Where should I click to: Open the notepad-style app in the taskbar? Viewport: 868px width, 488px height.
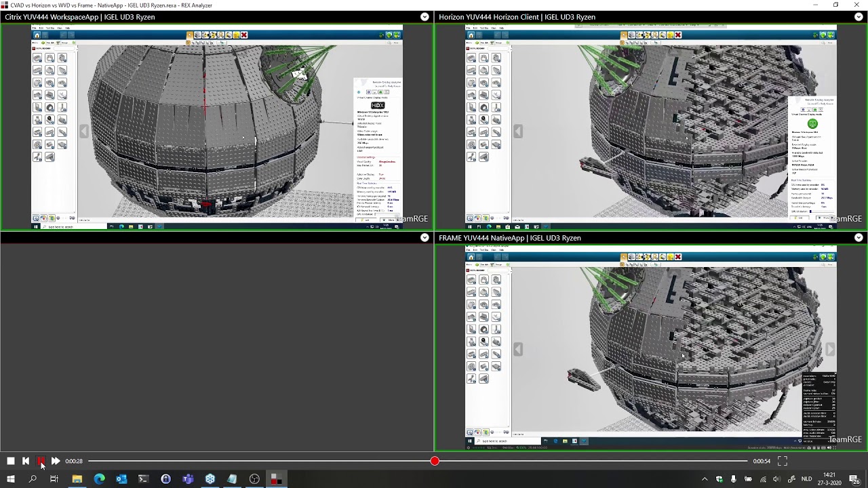232,479
